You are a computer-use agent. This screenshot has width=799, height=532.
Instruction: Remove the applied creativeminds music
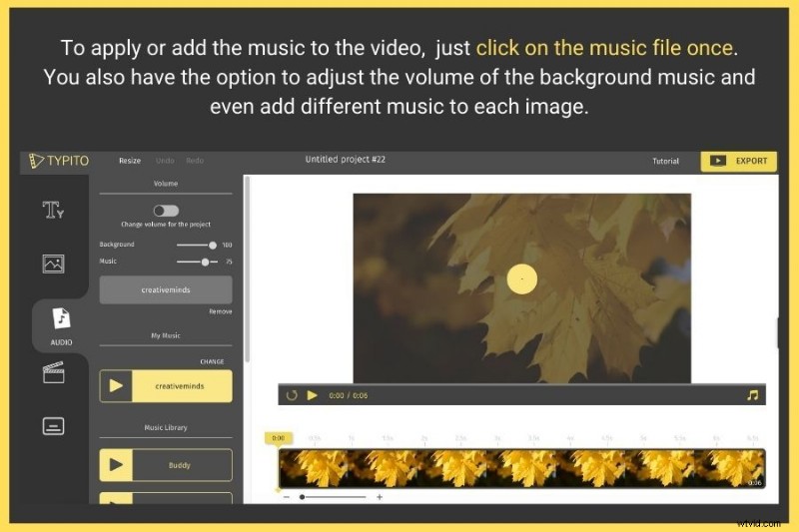(220, 311)
